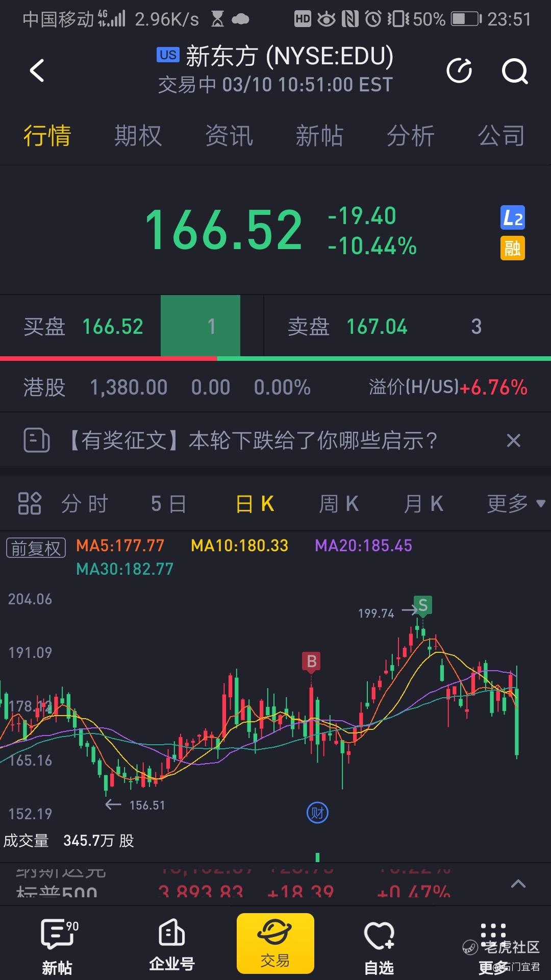
Task: Tap the US market badge
Action: 168,55
